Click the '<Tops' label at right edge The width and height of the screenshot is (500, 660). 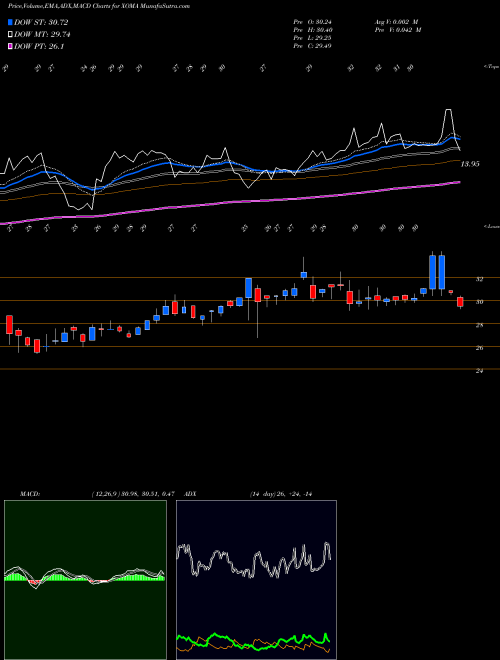point(491,67)
